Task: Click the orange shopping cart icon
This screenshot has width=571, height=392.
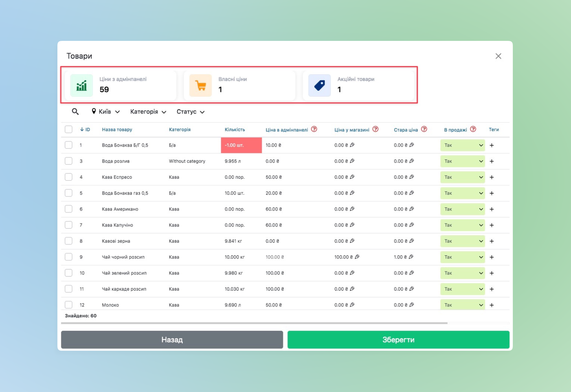Action: pyautogui.click(x=200, y=86)
